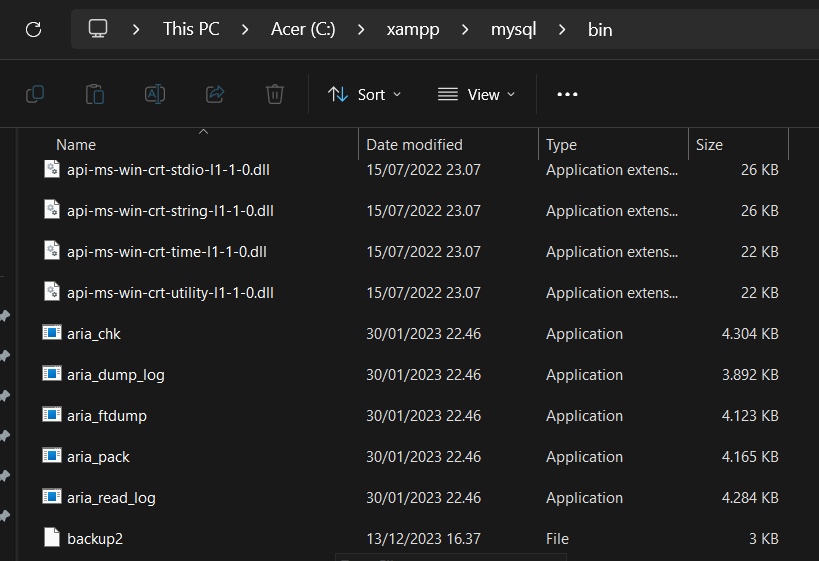Click the Application type cell of aria_chk
Image resolution: width=819 pixels, height=561 pixels.
584,334
